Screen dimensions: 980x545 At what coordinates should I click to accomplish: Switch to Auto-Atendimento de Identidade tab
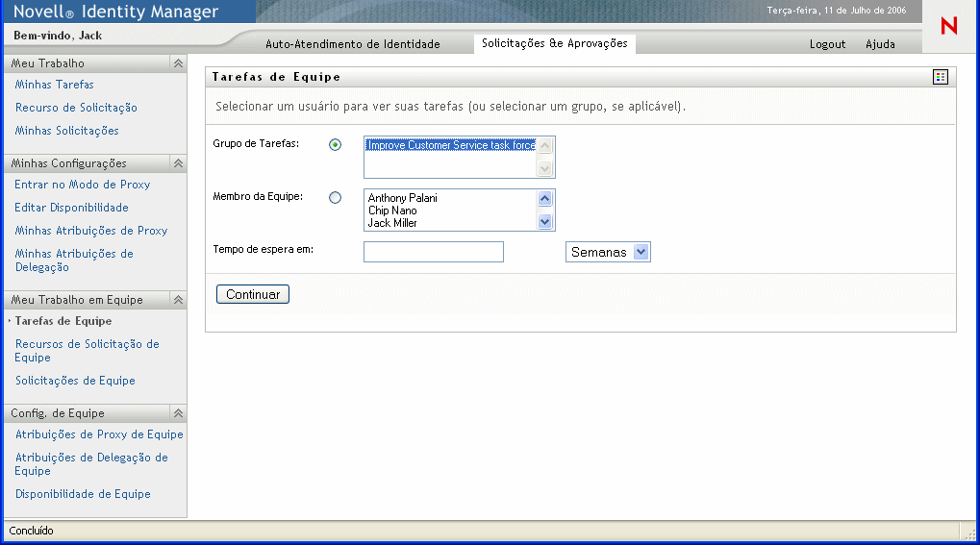pos(352,44)
